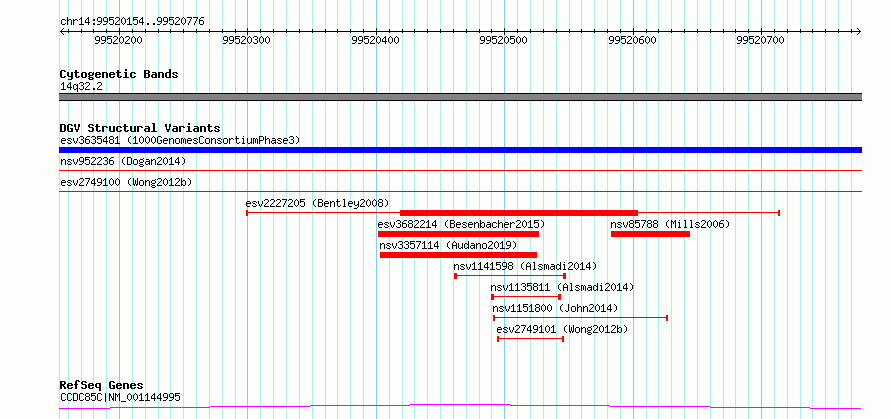The height and width of the screenshot is (419, 890).
Task: Select the nsv1151800 (John2014) label
Action: point(555,308)
